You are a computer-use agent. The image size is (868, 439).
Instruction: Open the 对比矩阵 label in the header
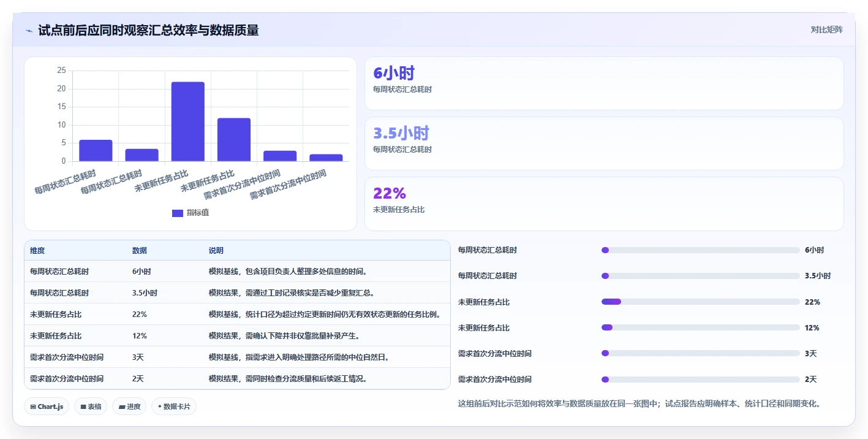[x=826, y=30]
